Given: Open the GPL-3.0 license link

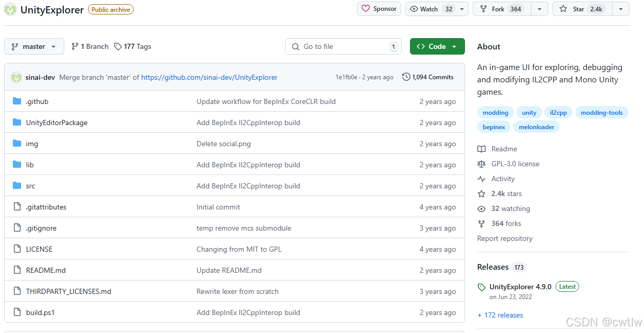Looking at the screenshot, I should tap(509, 164).
